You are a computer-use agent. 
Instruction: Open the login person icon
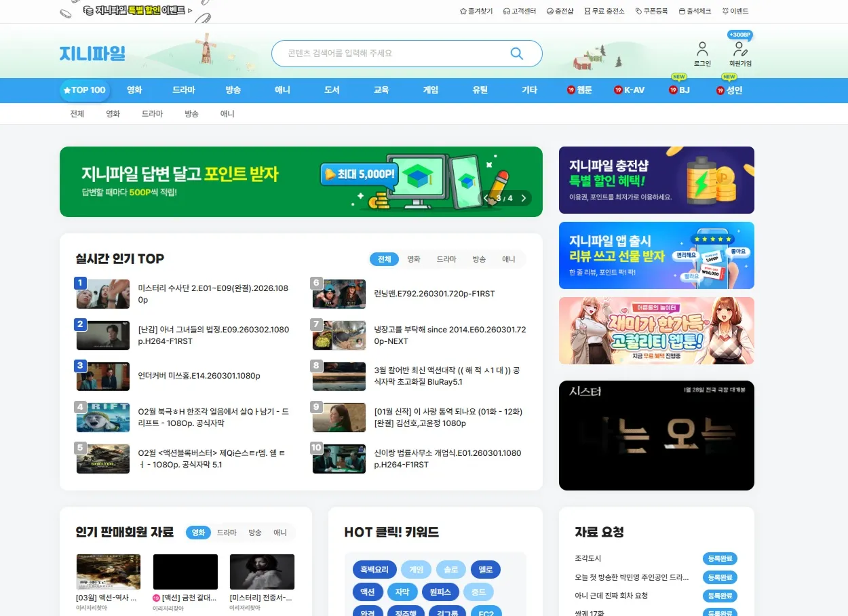point(702,49)
